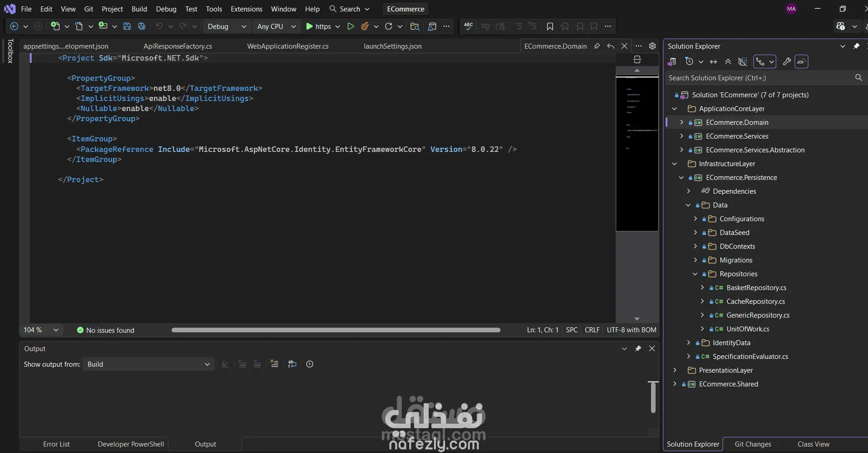Click the editor horizontal scrollbar
Screen dimensions: 868x453
point(336,330)
